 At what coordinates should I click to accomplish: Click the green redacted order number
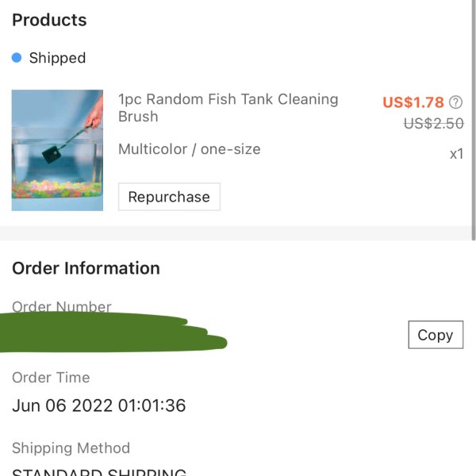(x=113, y=332)
